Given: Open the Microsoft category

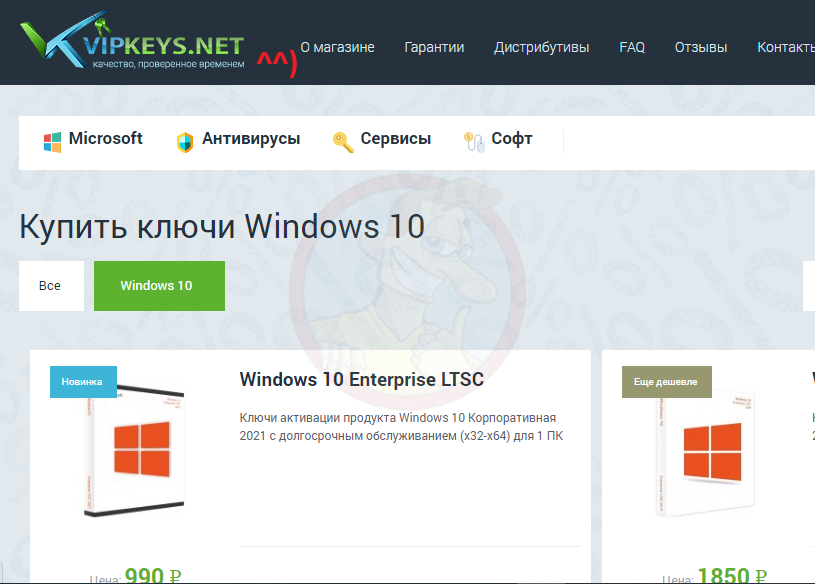Looking at the screenshot, I should (106, 139).
